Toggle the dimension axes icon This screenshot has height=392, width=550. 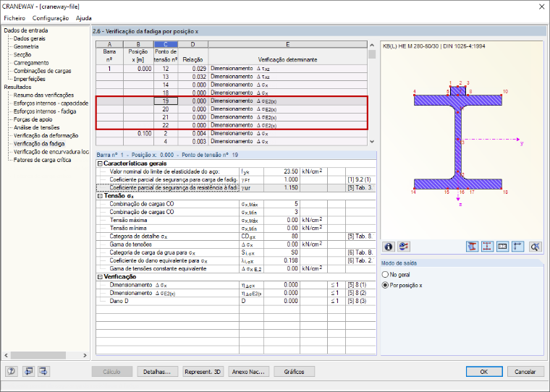click(x=517, y=247)
